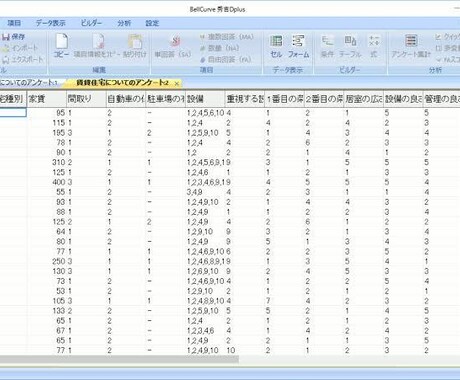Click the 設備 column header
The image size is (460, 380).
pyautogui.click(x=205, y=99)
